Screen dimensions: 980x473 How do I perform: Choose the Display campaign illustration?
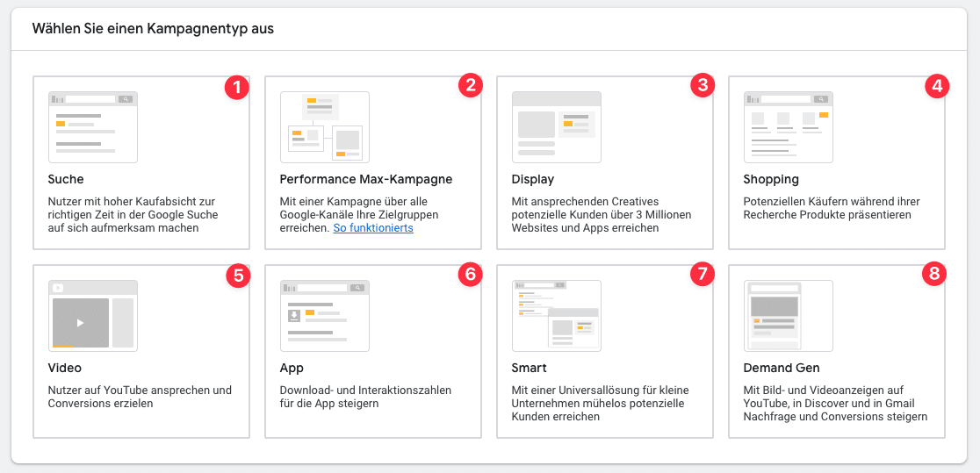[x=556, y=127]
